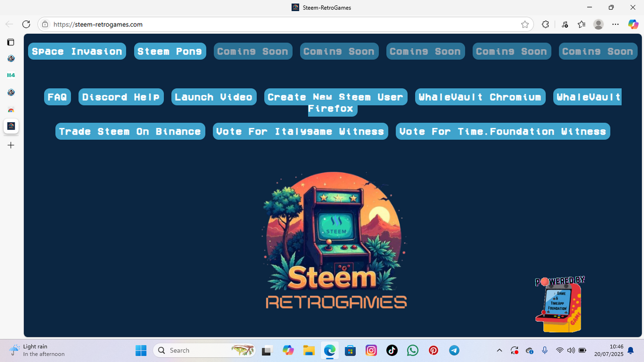The image size is (644, 362).
Task: Click the OneDrive cloud tray icon
Action: point(529,350)
